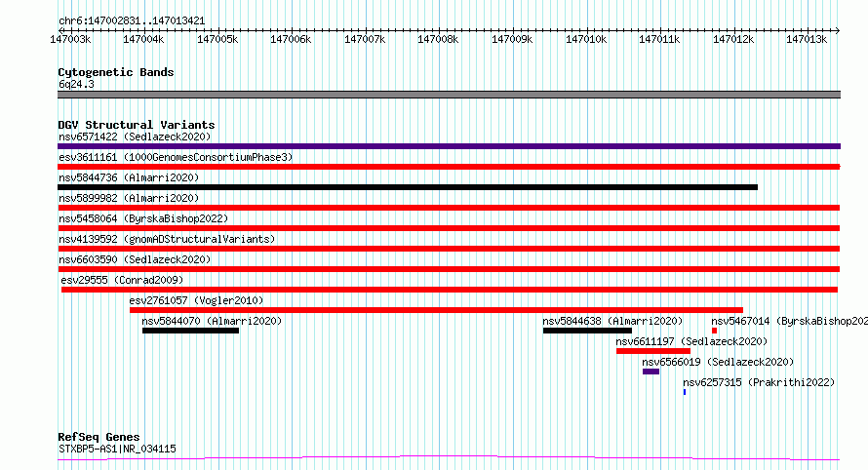The image size is (868, 470).
Task: Open esv2761057 (Vogler2010) label
Action: click(x=196, y=300)
